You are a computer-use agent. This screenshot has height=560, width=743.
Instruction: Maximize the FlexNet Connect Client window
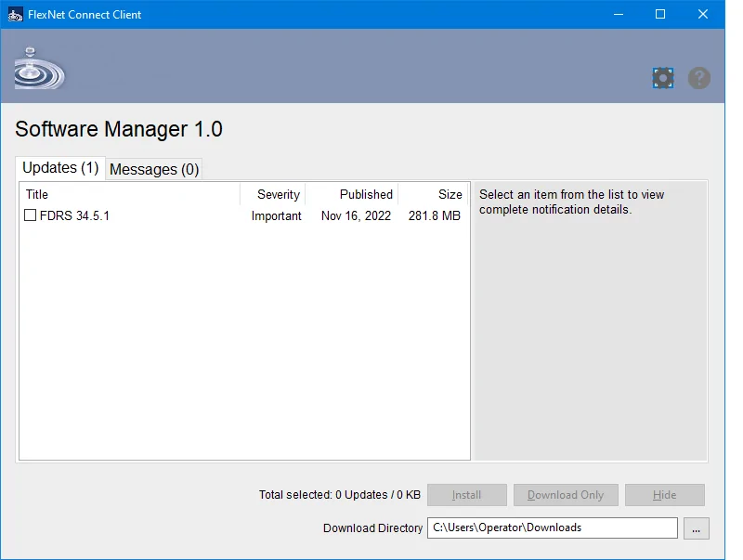(660, 15)
